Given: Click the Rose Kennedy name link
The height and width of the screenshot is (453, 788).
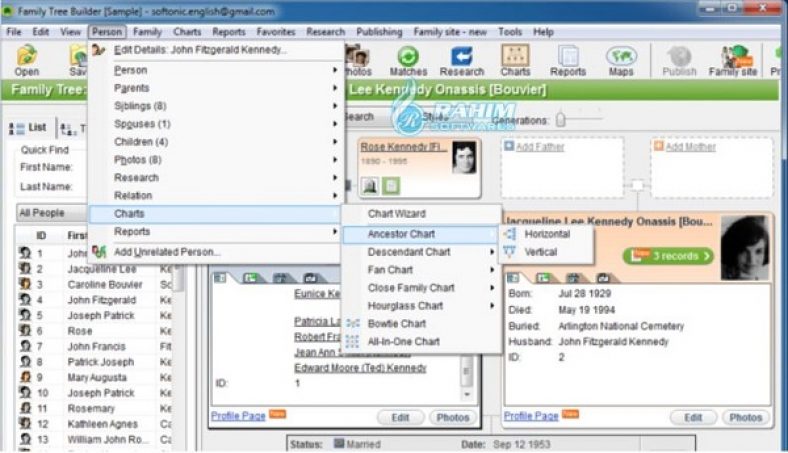Looking at the screenshot, I should (x=404, y=147).
